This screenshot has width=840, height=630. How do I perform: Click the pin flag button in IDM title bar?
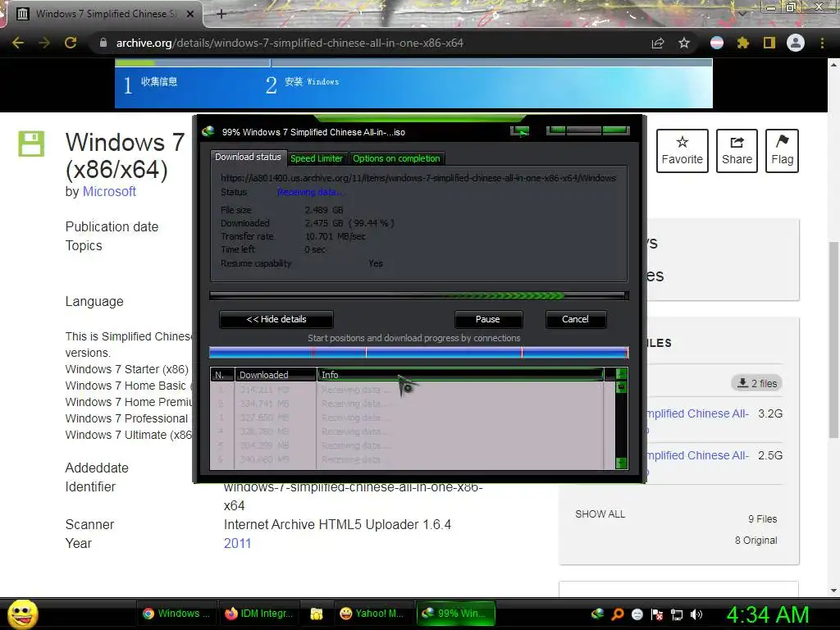[519, 132]
